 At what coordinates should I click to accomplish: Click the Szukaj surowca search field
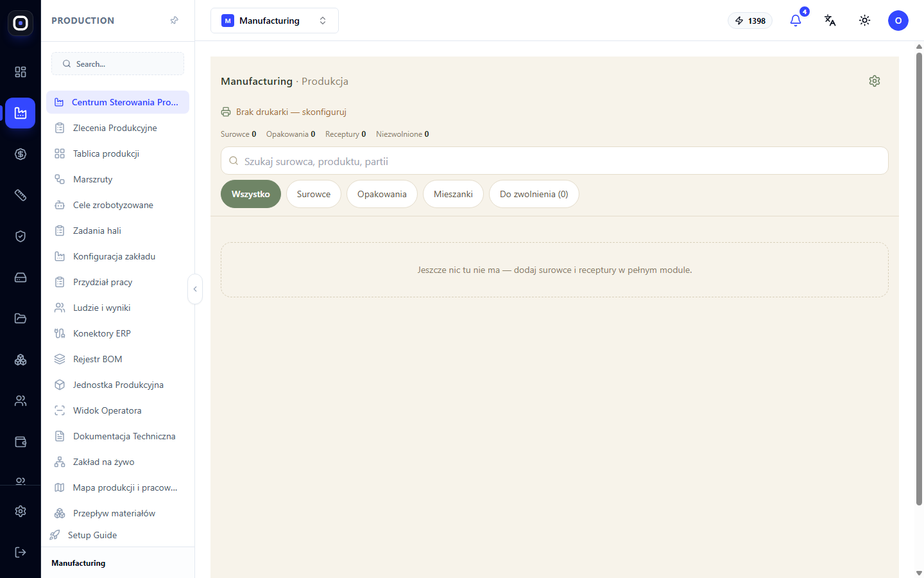coord(554,161)
